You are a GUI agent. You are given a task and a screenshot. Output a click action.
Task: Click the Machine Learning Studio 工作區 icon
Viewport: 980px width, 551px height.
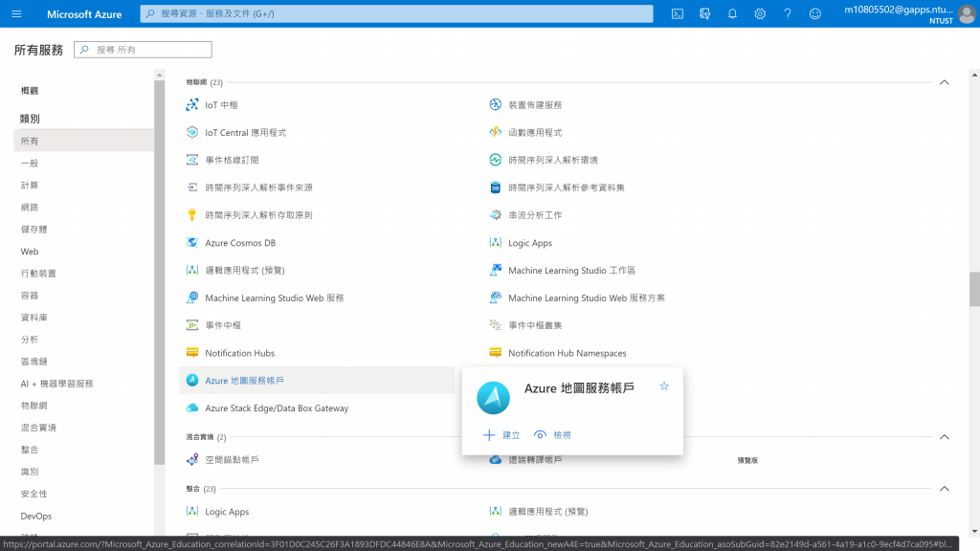click(495, 270)
